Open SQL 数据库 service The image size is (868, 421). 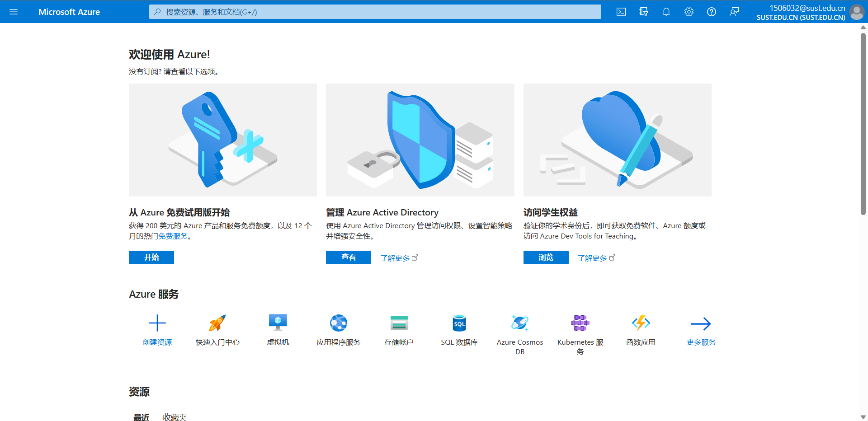point(459,323)
